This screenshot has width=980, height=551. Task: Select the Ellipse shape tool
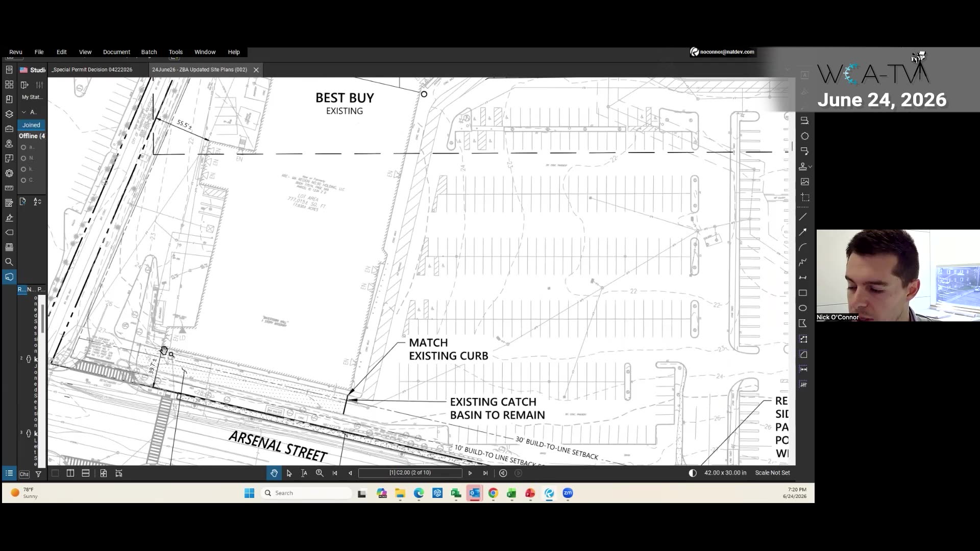(x=803, y=308)
